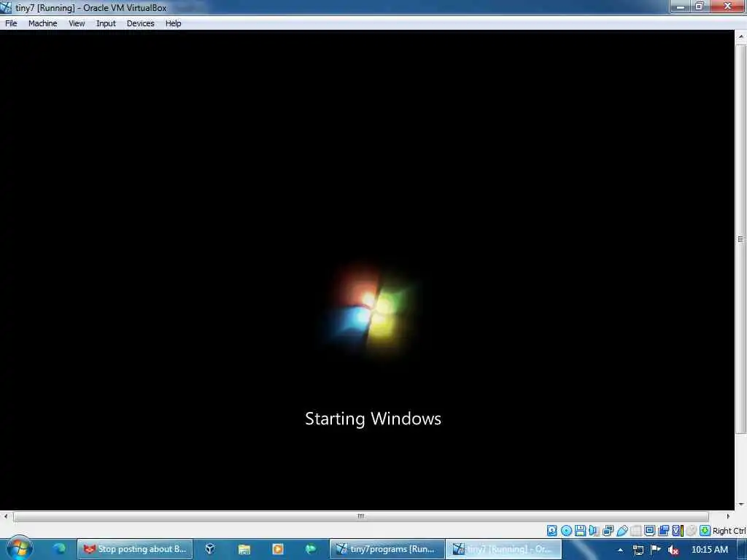The height and width of the screenshot is (560, 747).
Task: Open the View menu
Action: (76, 23)
